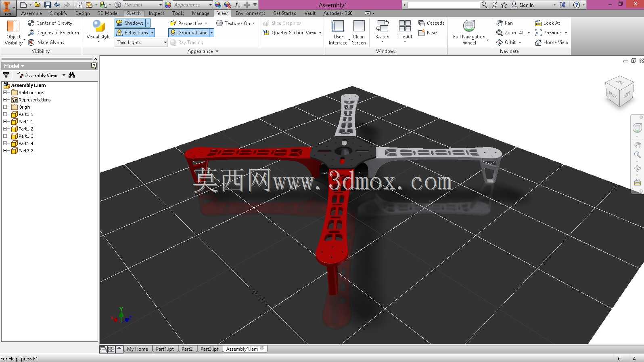The width and height of the screenshot is (644, 362).
Task: Click Slice Graphics button
Action: pos(282,23)
